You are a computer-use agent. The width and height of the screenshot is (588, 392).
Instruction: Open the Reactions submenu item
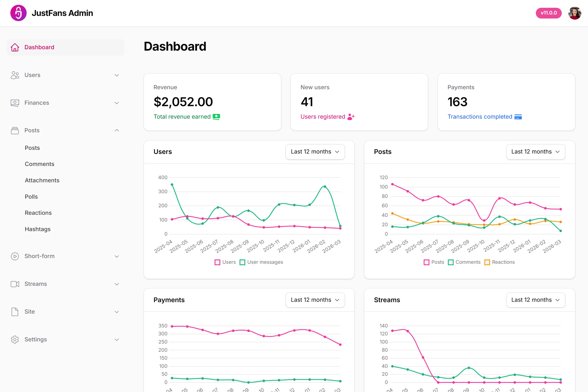coord(38,213)
